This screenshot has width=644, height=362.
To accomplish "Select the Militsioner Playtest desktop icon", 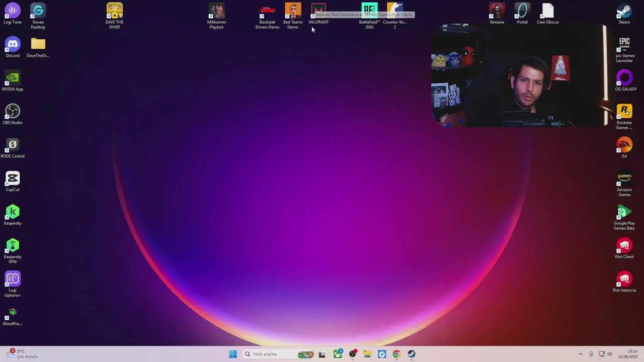I will click(216, 16).
